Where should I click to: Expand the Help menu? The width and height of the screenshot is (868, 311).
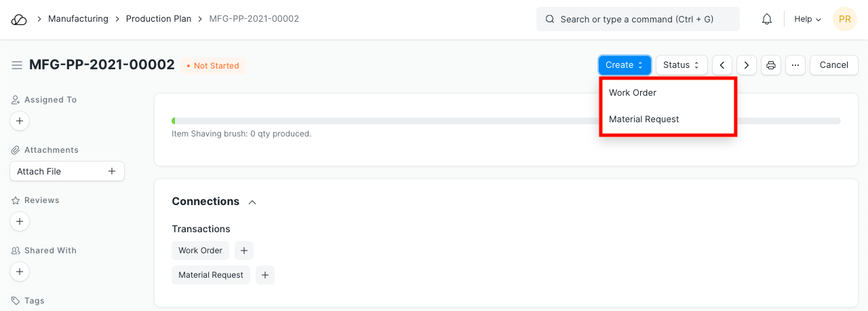(808, 19)
